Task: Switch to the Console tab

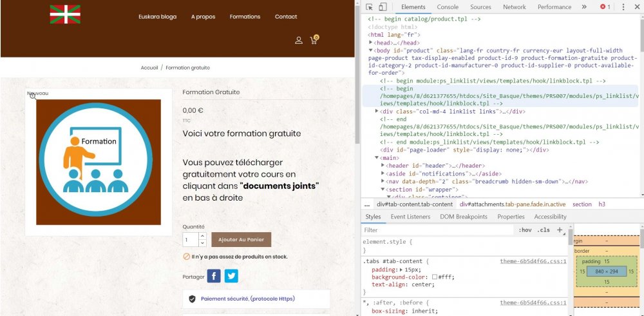Action: pos(448,7)
